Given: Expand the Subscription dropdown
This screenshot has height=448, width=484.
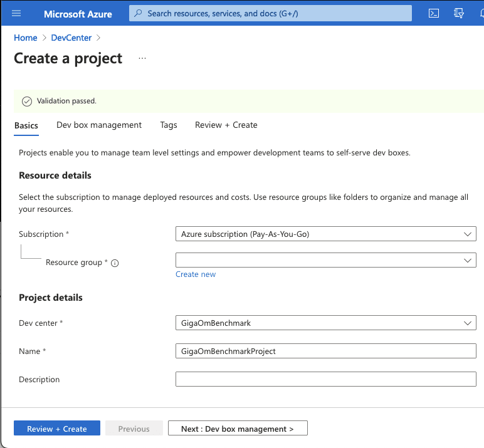Looking at the screenshot, I should tap(325, 234).
